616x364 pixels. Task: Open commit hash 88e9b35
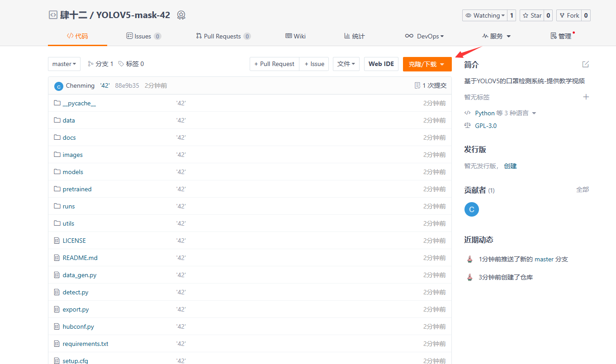point(127,85)
